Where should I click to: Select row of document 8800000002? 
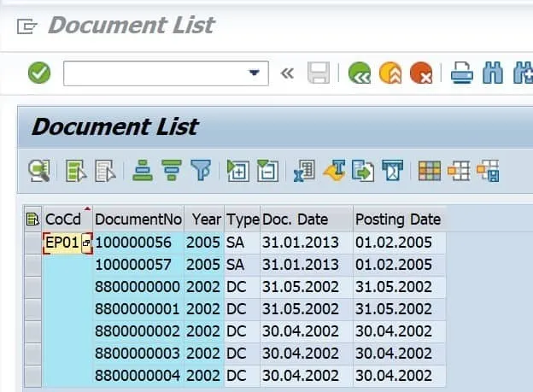click(x=33, y=331)
